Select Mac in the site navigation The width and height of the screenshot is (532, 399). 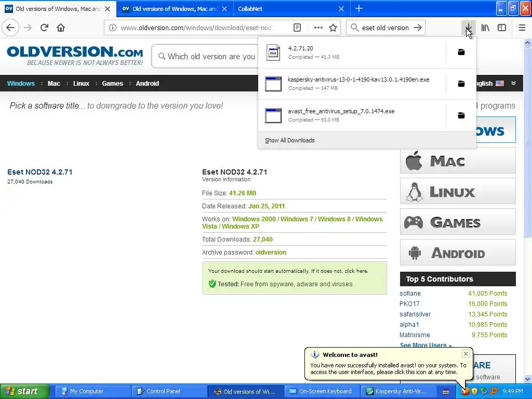coord(54,84)
